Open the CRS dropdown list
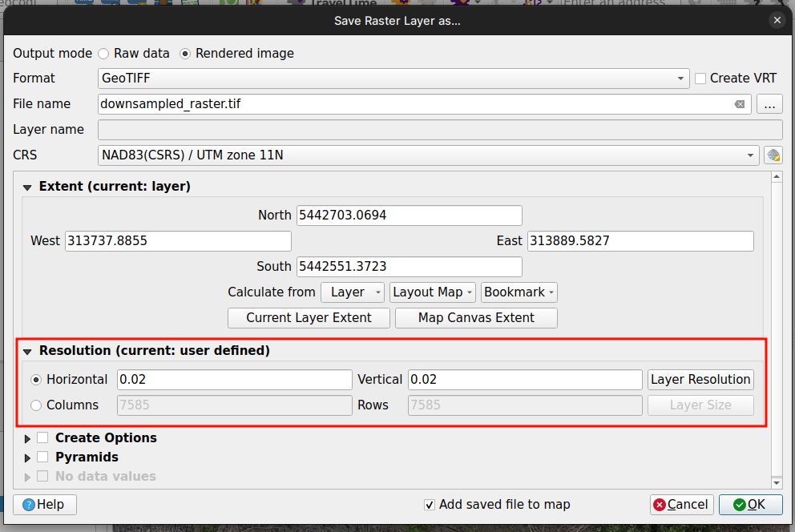Screen dimensions: 795x532 (429, 155)
